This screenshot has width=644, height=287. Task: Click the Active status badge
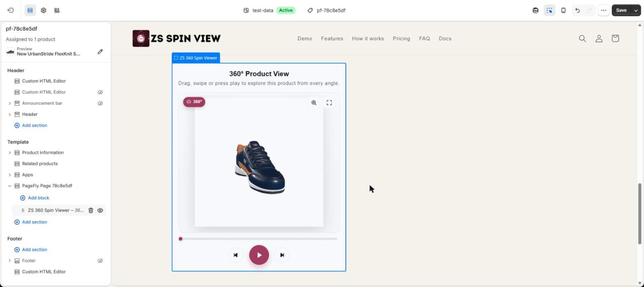point(286,10)
